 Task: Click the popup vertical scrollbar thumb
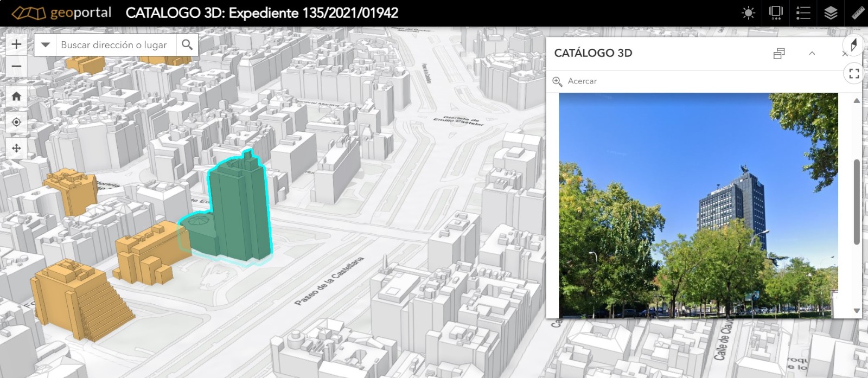857,202
